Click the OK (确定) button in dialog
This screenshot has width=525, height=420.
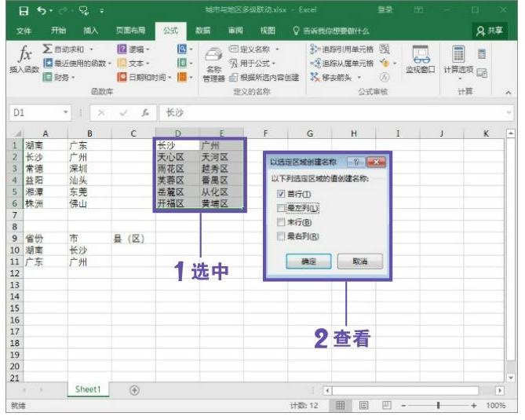pyautogui.click(x=308, y=261)
